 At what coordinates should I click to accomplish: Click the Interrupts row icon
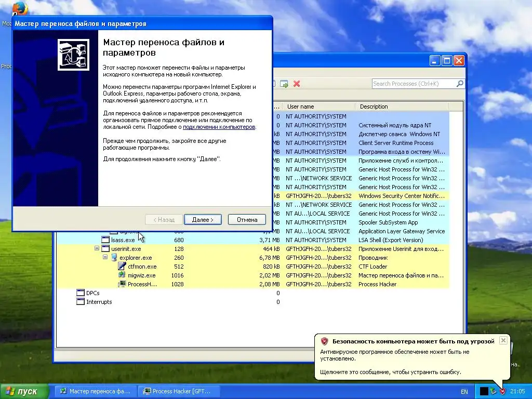tap(81, 302)
